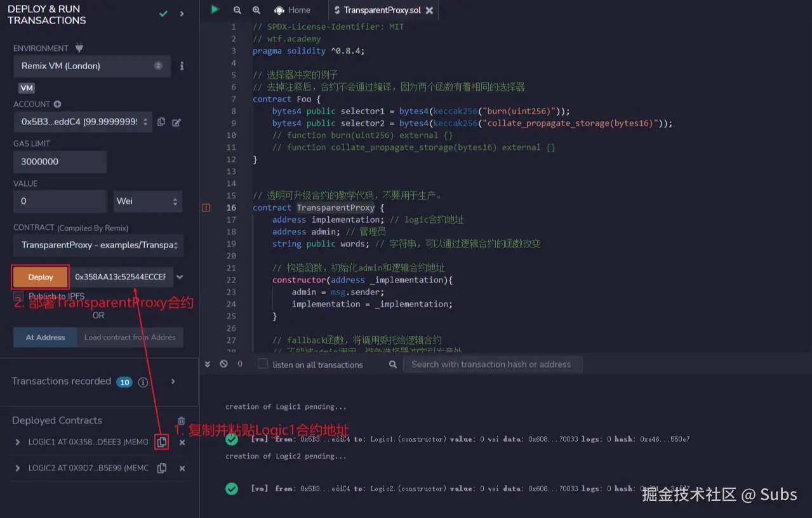This screenshot has width=812, height=518.
Task: Click the Logic1 transaction success checkmark
Action: tap(232, 439)
